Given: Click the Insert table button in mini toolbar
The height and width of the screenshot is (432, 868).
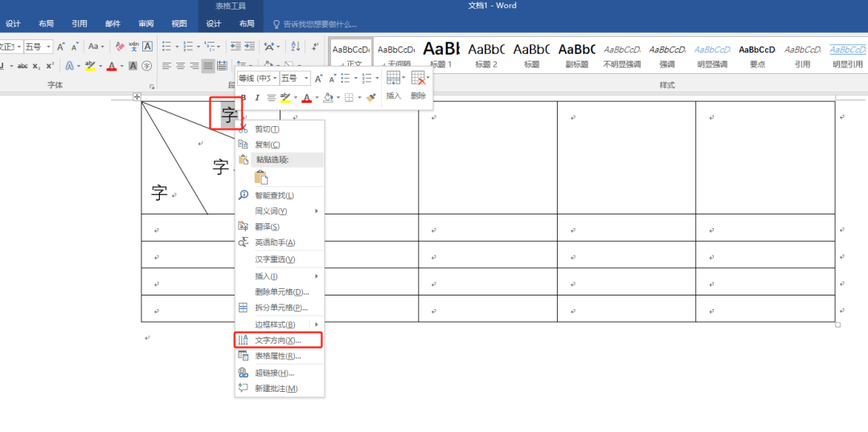Looking at the screenshot, I should (x=393, y=84).
